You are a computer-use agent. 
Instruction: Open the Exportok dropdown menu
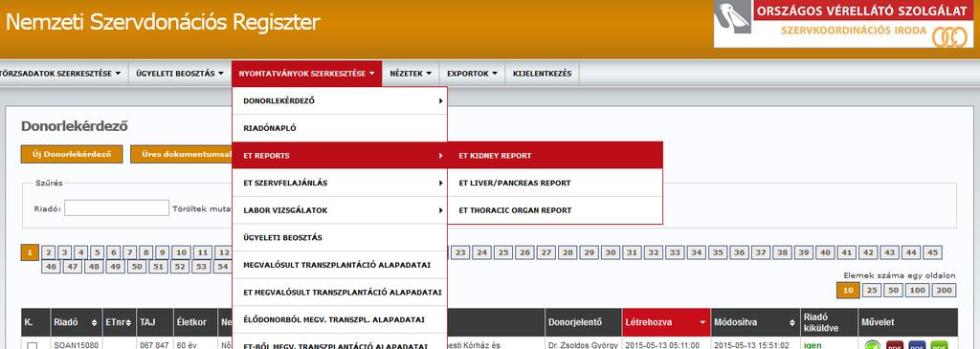pyautogui.click(x=472, y=74)
